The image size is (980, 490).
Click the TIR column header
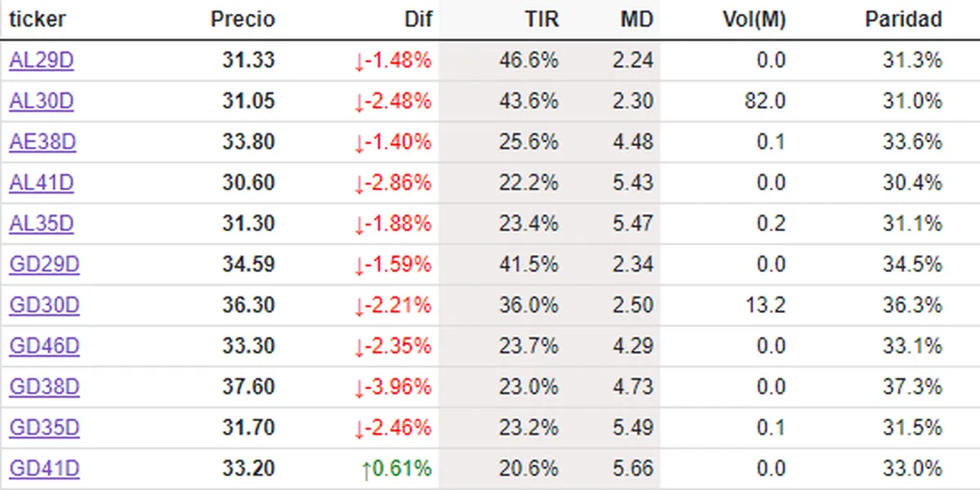coord(541,20)
